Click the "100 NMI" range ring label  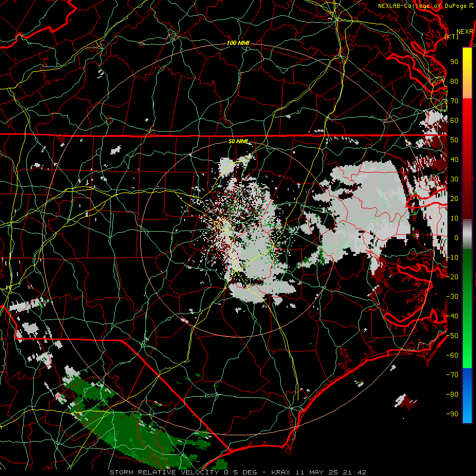click(238, 43)
